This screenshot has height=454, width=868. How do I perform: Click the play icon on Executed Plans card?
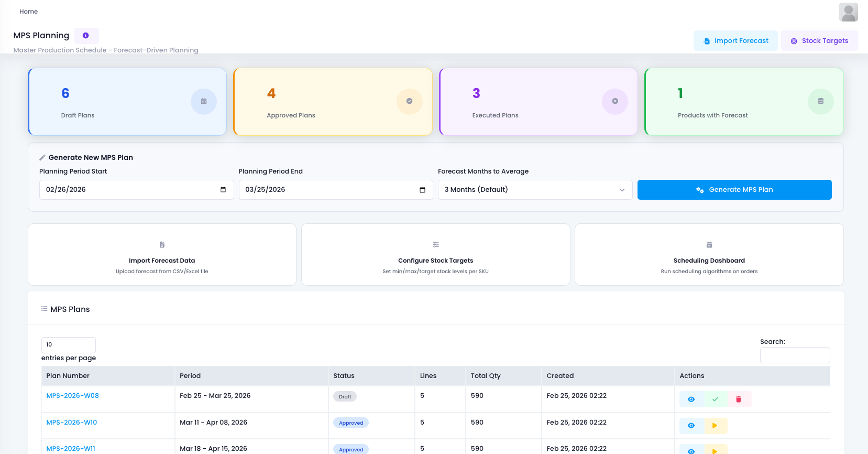[615, 101]
